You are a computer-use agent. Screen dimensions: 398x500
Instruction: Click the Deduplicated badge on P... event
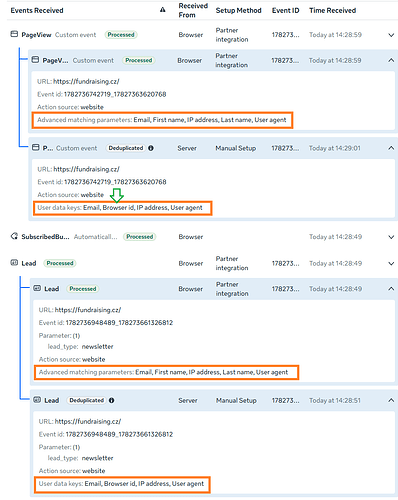[x=126, y=148]
